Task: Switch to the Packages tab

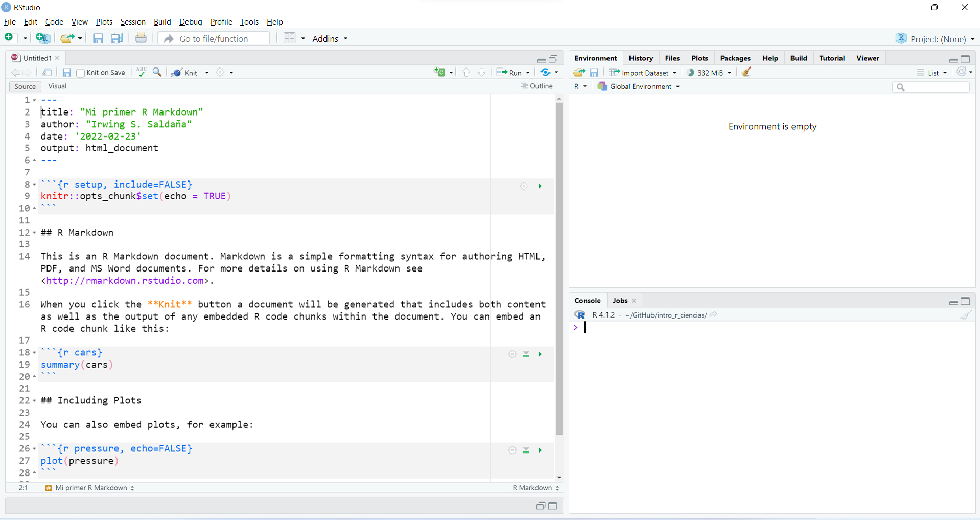Action: click(x=735, y=58)
